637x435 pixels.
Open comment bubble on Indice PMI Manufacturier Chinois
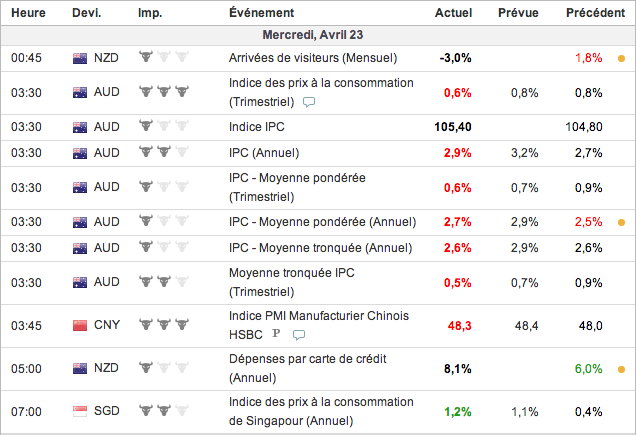pos(298,334)
